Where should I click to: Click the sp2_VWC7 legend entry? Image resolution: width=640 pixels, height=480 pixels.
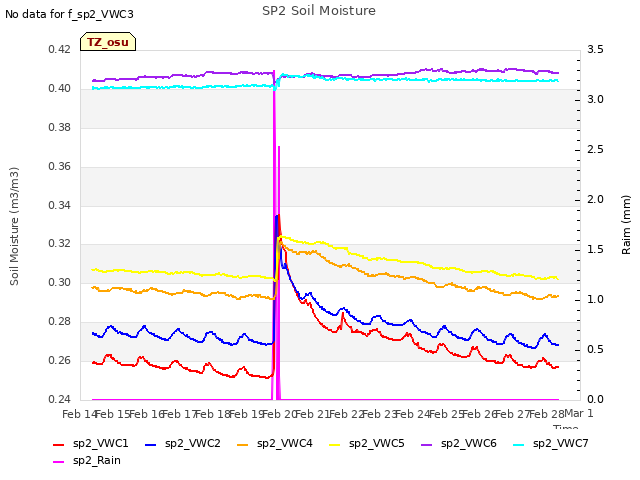[551, 443]
